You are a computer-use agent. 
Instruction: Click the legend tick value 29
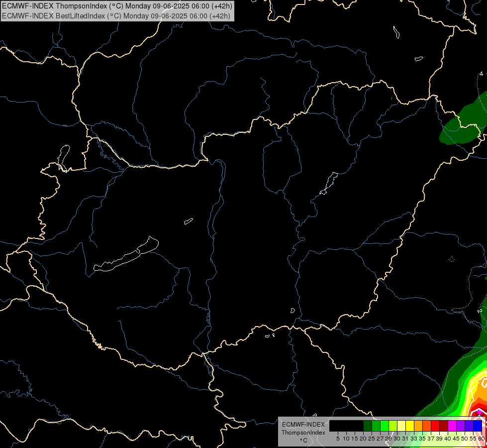389,439
